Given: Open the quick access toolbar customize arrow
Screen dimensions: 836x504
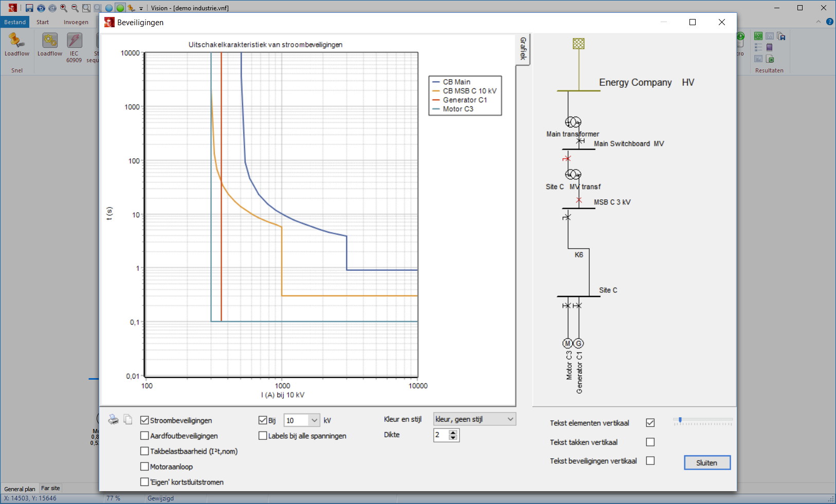Looking at the screenshot, I should click(141, 9).
